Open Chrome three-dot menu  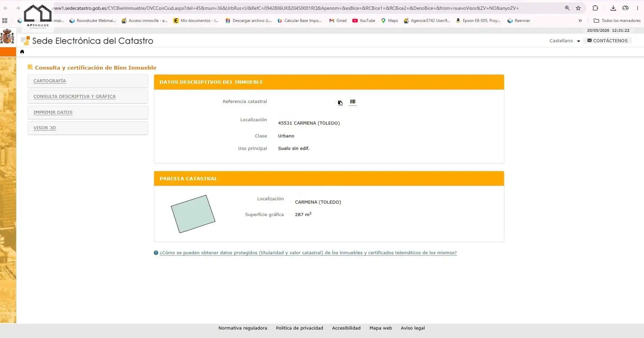637,8
